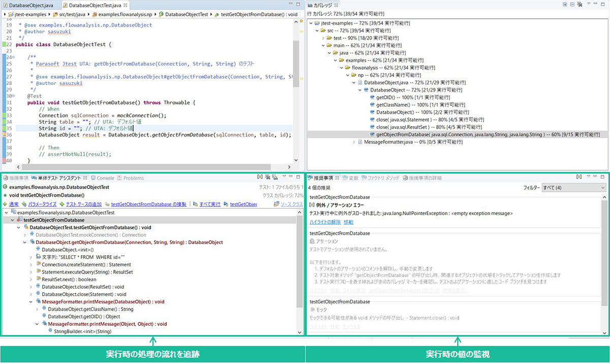The width and height of the screenshot is (610, 364).
Task: Expand the Connection.createStatement() node
Action: [30, 264]
